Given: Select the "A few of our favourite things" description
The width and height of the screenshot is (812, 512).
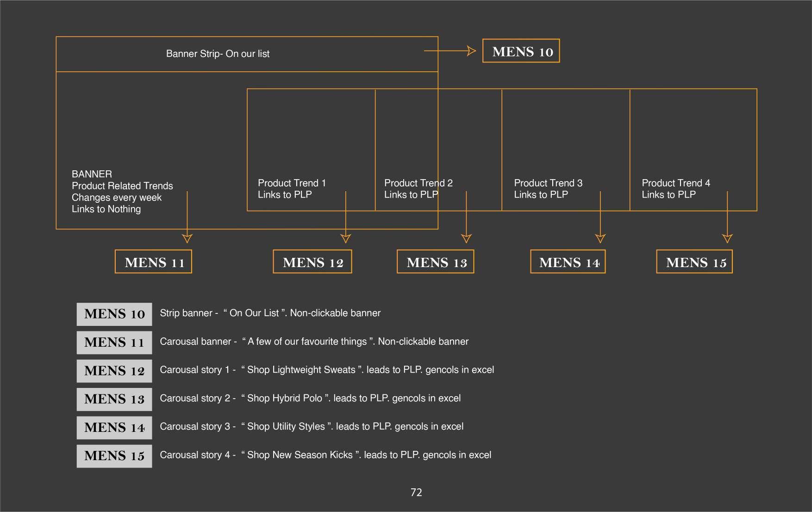Looking at the screenshot, I should [x=314, y=342].
